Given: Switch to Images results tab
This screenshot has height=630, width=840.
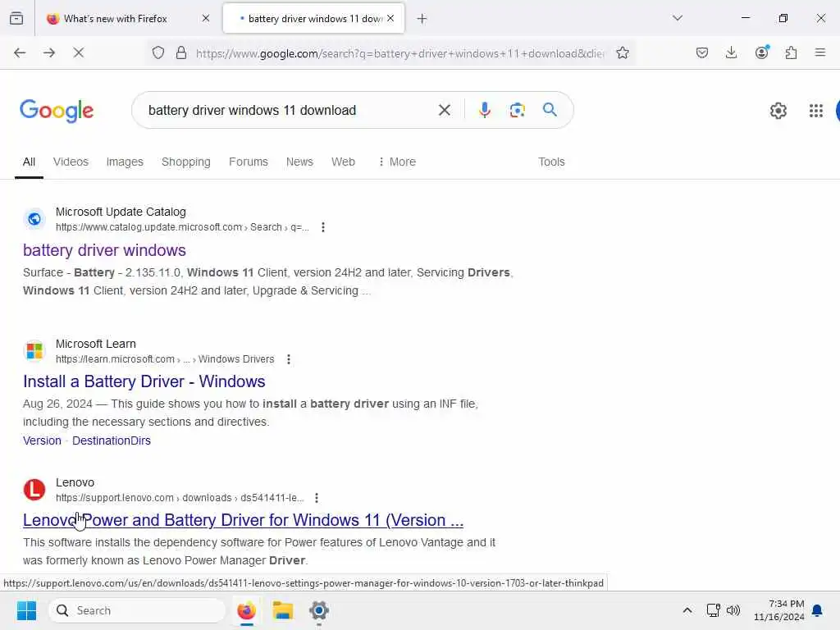Looking at the screenshot, I should click(125, 162).
